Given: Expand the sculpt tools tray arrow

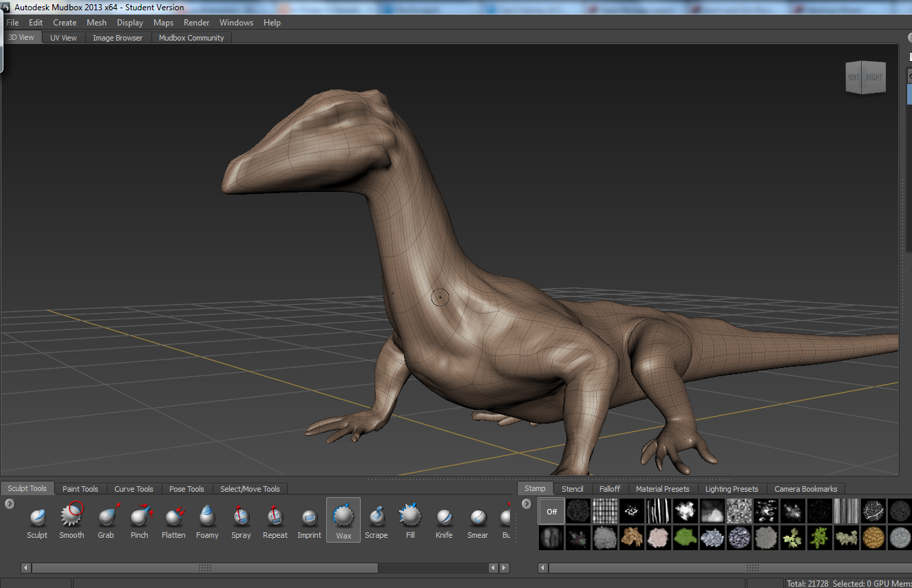Looking at the screenshot, I should (x=10, y=504).
